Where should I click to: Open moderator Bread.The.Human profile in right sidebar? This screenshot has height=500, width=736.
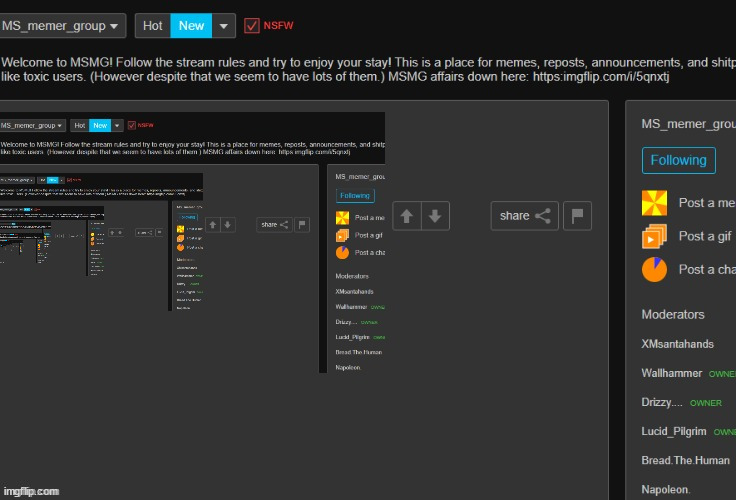686,461
